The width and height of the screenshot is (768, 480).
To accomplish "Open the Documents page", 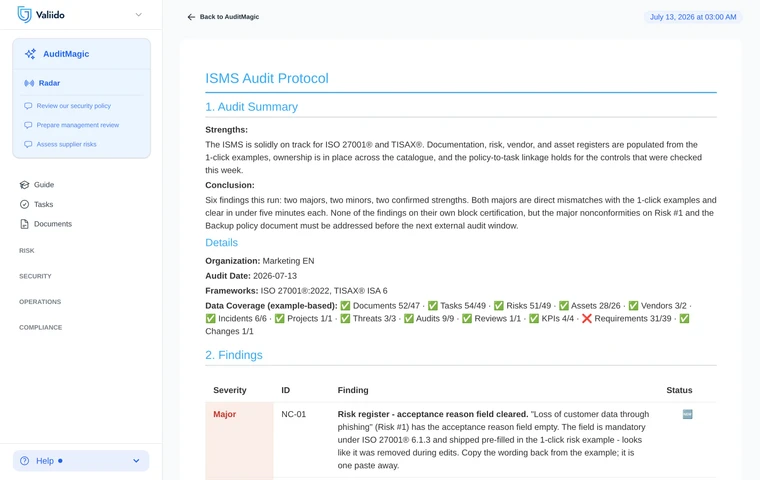I will (x=52, y=224).
